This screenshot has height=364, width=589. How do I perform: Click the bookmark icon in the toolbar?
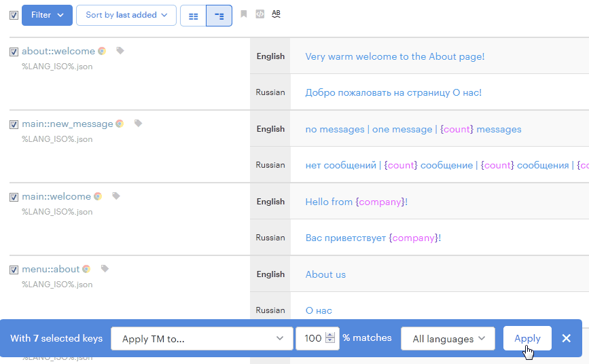(x=244, y=14)
